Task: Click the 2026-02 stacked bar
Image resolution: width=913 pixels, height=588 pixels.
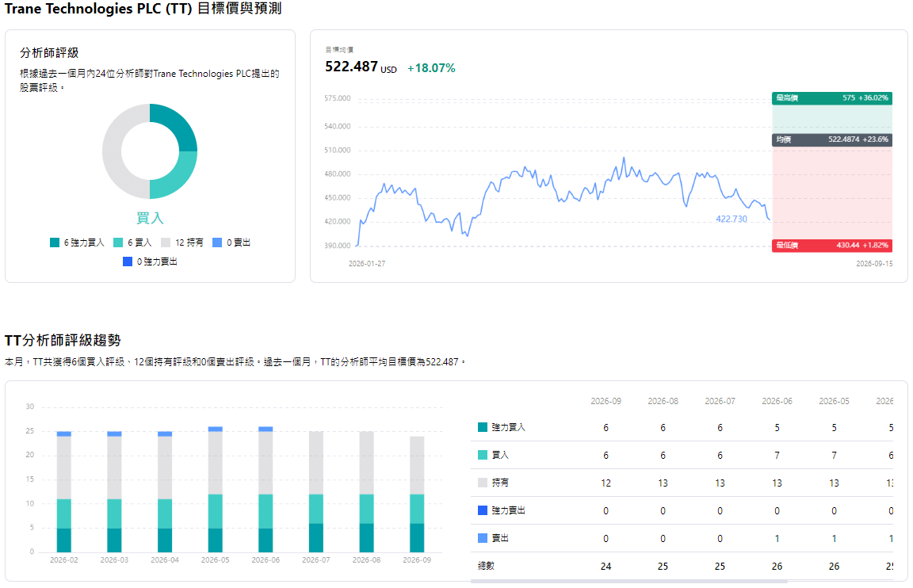Action: pos(64,492)
